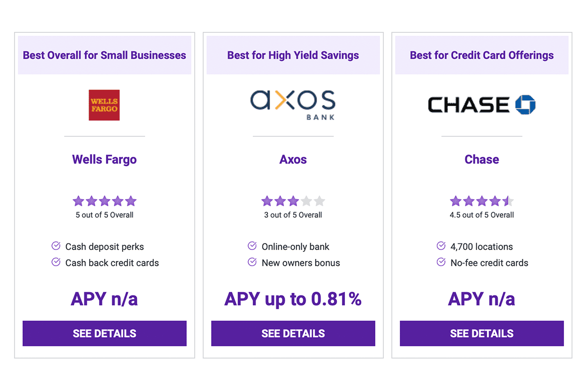Click the checkmark beside Cash deposit perks
588x392 pixels.
(x=56, y=246)
